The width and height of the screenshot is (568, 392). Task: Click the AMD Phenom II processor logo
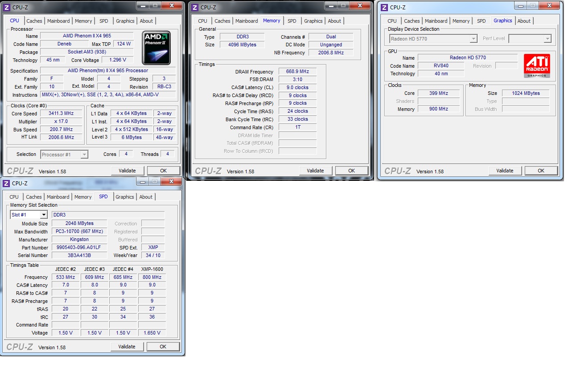point(156,48)
